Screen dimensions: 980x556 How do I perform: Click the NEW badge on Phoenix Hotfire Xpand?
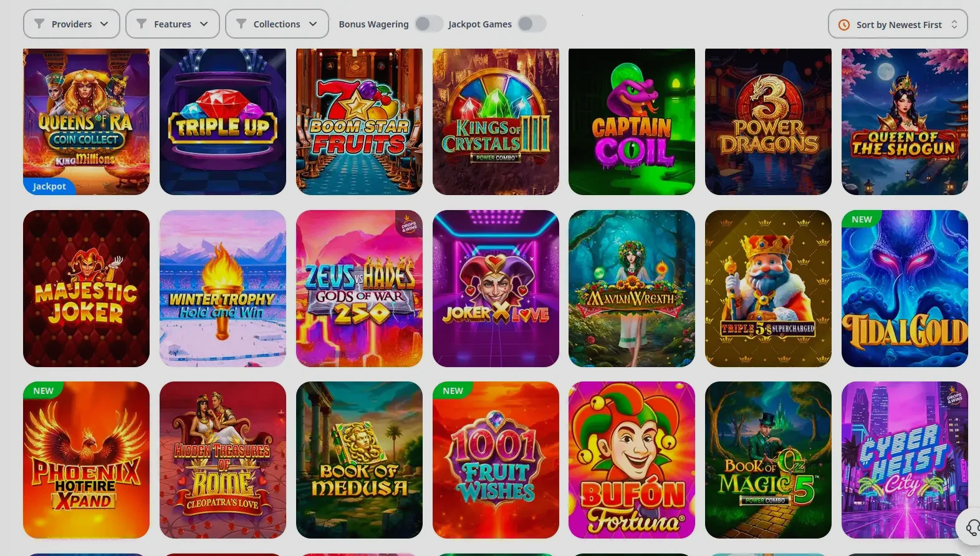click(x=43, y=390)
